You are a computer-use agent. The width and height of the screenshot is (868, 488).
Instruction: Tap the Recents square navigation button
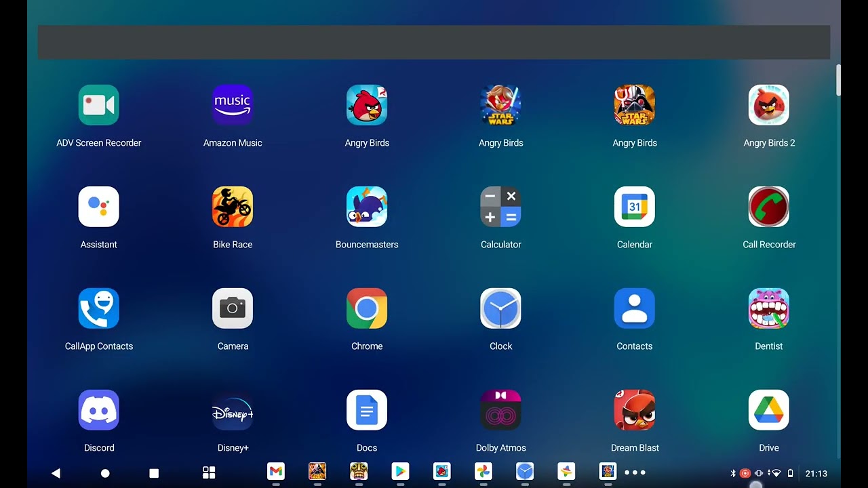[x=154, y=473]
